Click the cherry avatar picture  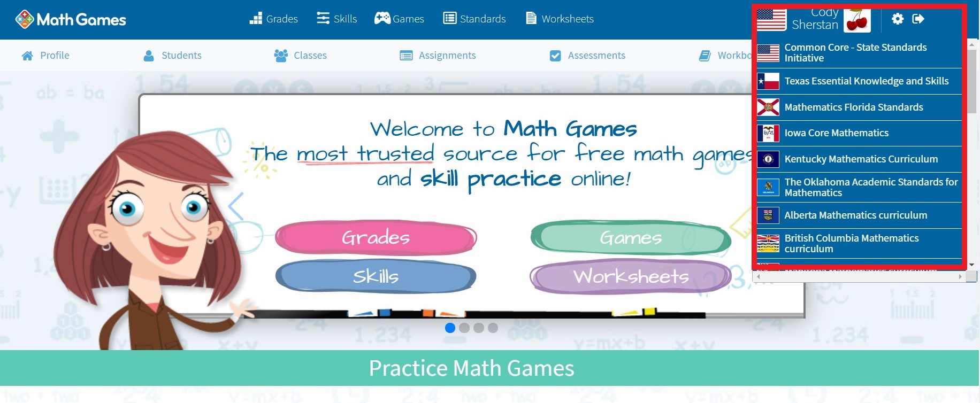tap(857, 20)
